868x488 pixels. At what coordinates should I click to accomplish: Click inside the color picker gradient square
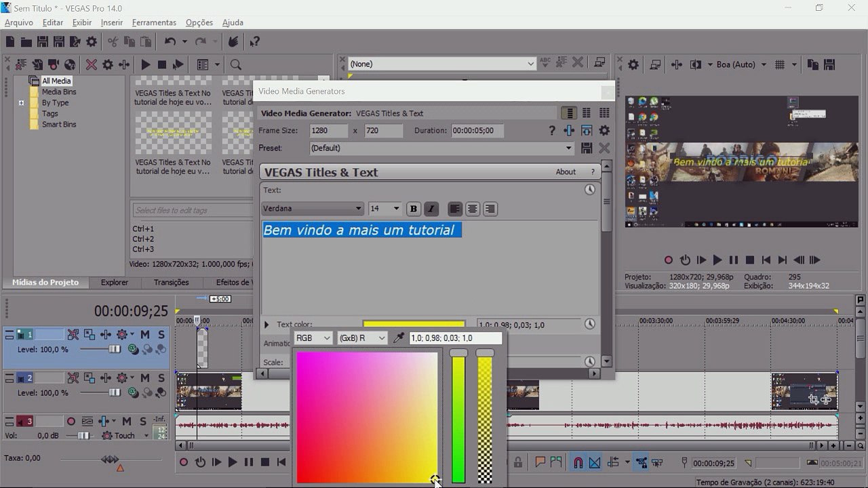[367, 418]
